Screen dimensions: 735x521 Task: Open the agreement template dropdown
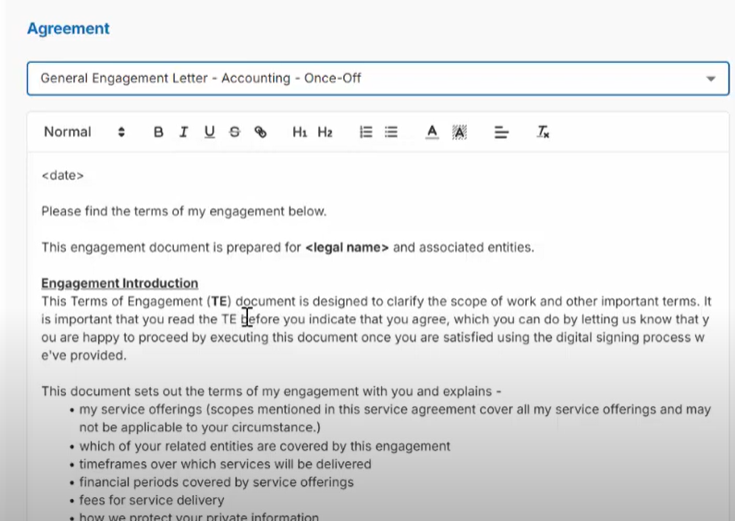click(x=378, y=78)
